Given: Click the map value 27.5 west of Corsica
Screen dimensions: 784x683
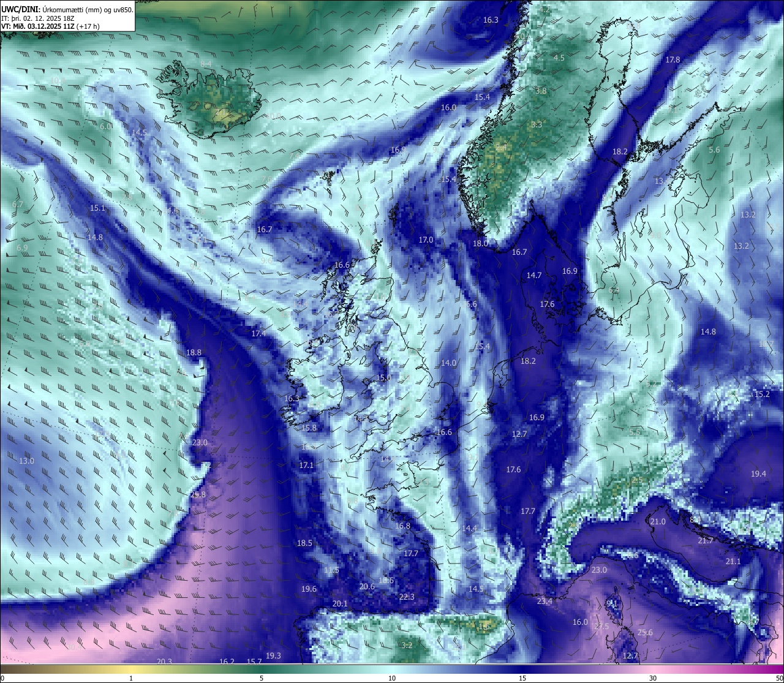Looking at the screenshot, I should (x=601, y=626).
